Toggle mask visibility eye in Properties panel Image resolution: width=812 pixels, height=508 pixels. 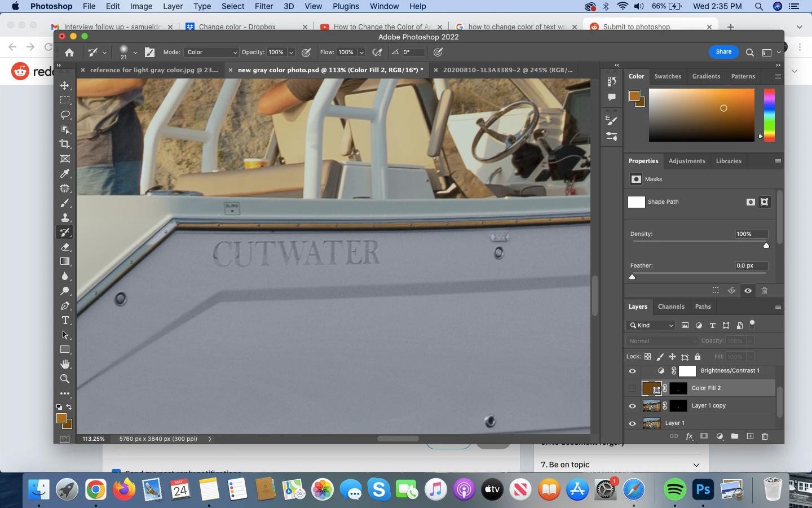(748, 291)
